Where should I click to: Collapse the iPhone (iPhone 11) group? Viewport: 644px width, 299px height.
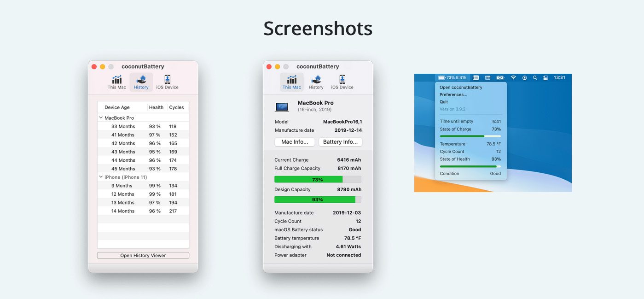(100, 176)
